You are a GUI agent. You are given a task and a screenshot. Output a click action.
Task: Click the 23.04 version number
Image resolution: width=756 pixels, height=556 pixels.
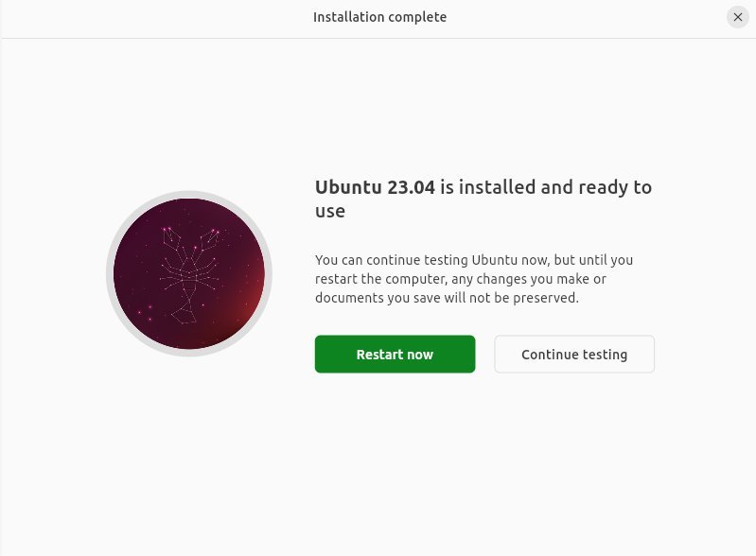(x=412, y=187)
